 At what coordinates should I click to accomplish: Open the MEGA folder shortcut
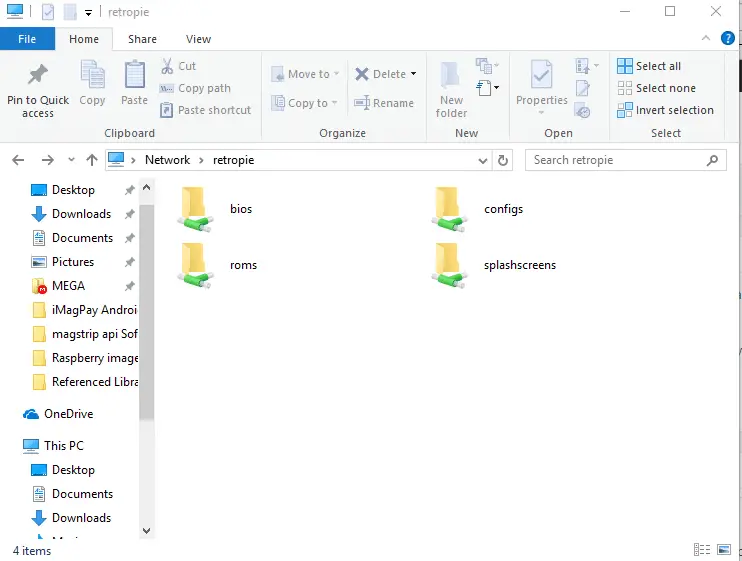(x=68, y=286)
